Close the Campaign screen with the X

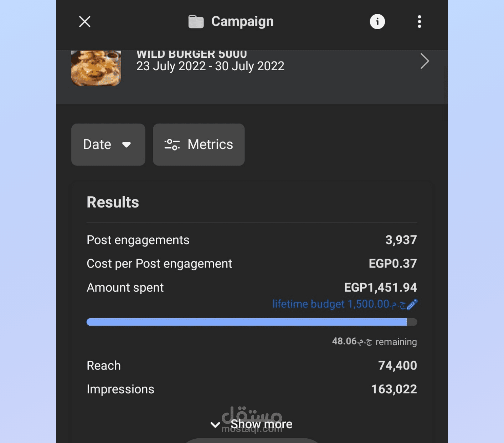[84, 22]
